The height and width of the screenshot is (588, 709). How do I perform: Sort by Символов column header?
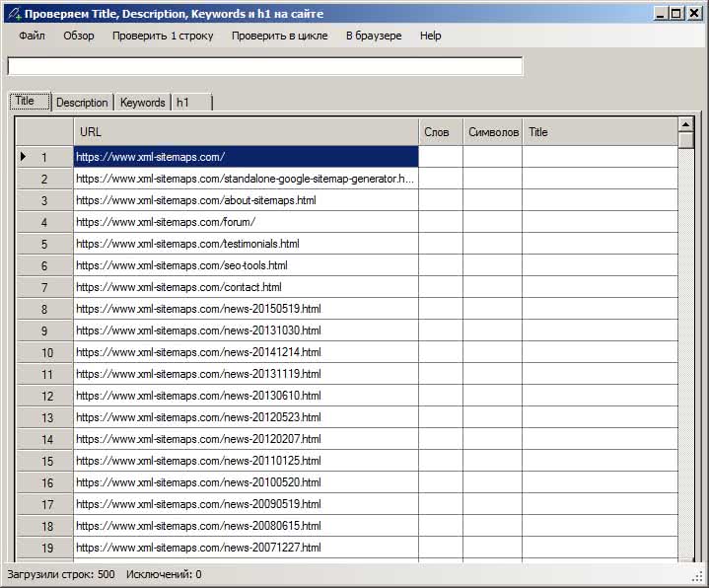493,132
